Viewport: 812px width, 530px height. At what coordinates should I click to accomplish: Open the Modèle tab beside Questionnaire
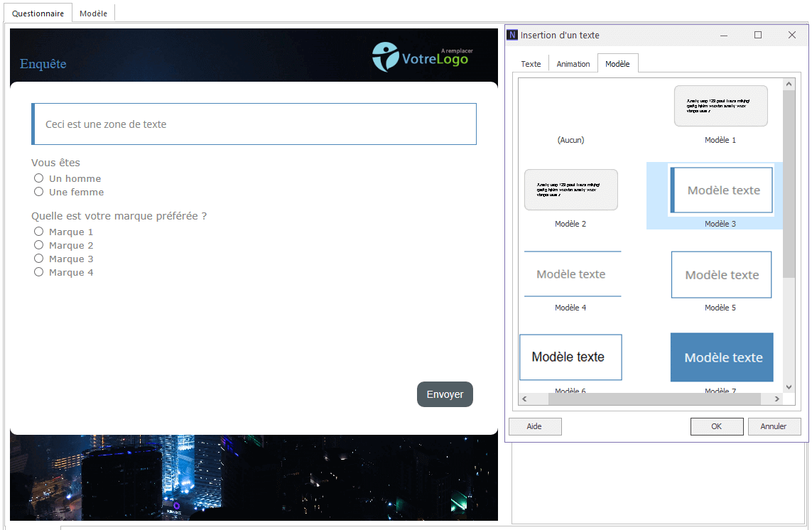[93, 13]
